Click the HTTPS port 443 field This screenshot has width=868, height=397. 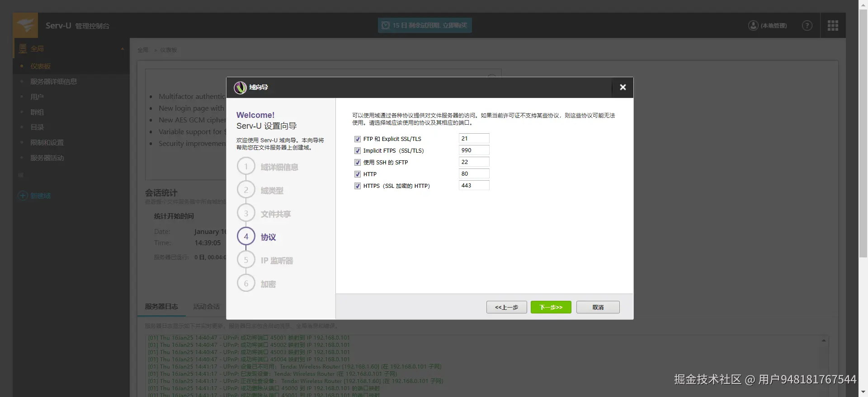pyautogui.click(x=474, y=186)
